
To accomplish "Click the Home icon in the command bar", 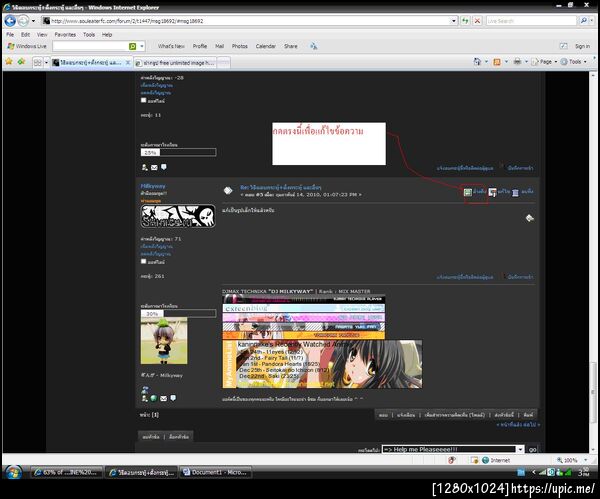I will (478, 61).
